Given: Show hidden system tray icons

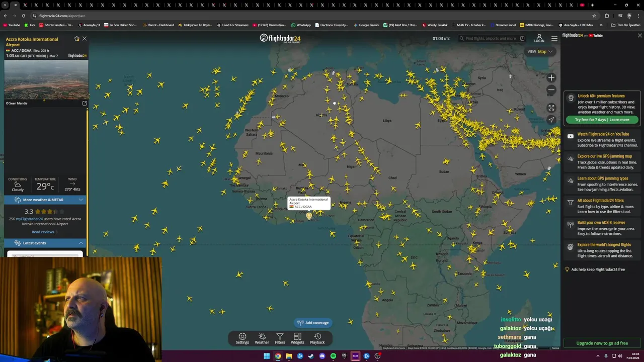Looking at the screenshot, I should point(598,356).
